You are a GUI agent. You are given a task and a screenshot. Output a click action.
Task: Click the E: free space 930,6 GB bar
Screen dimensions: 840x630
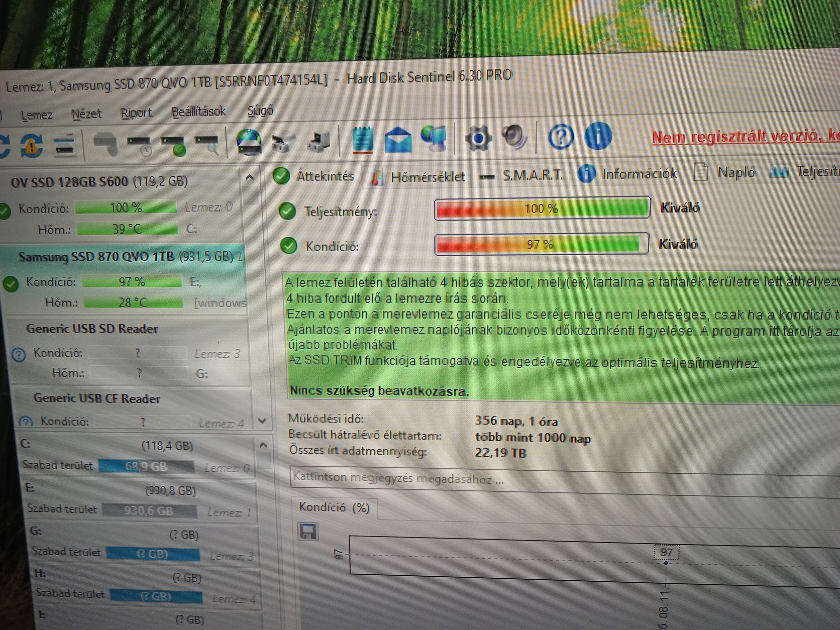(x=149, y=511)
